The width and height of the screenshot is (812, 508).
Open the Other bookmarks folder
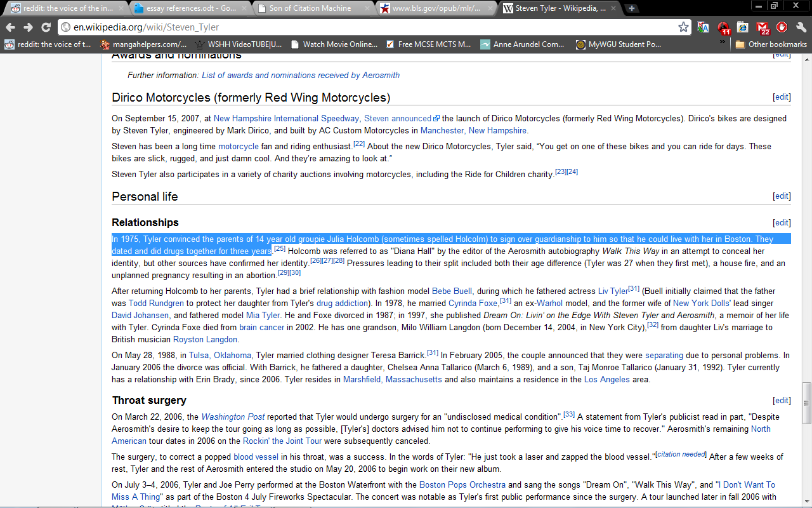(771, 44)
